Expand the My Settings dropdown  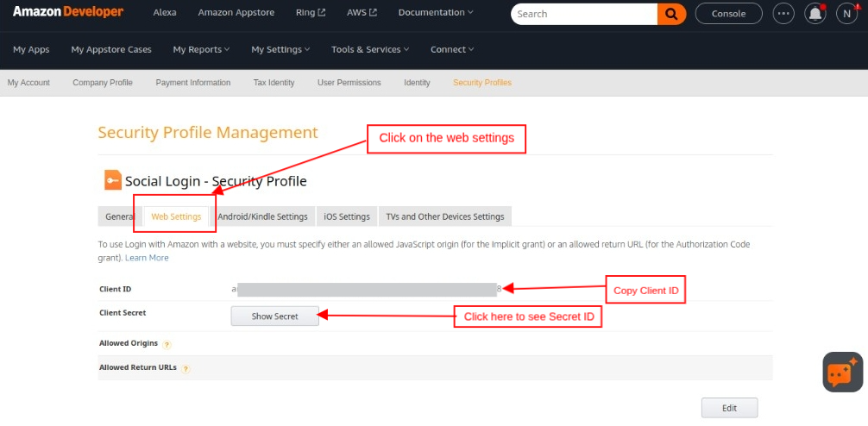click(280, 50)
